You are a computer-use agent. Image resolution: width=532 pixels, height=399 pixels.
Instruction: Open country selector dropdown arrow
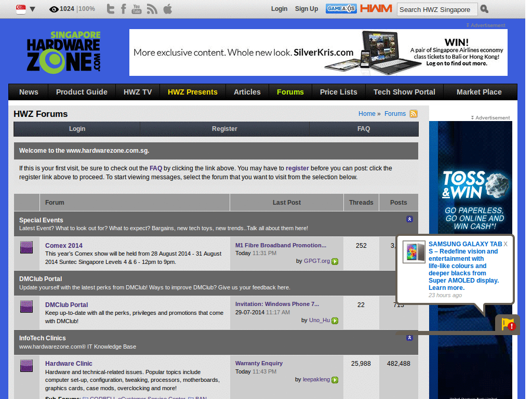click(x=33, y=9)
